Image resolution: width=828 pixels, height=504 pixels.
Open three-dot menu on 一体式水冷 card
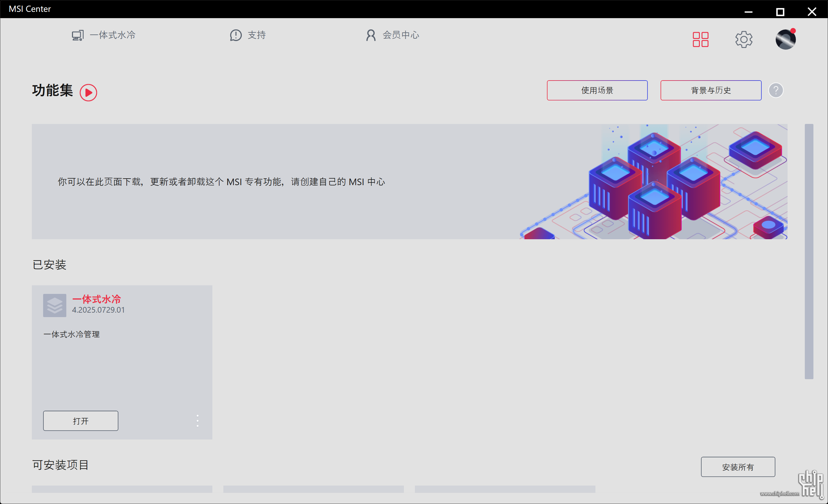click(x=197, y=420)
